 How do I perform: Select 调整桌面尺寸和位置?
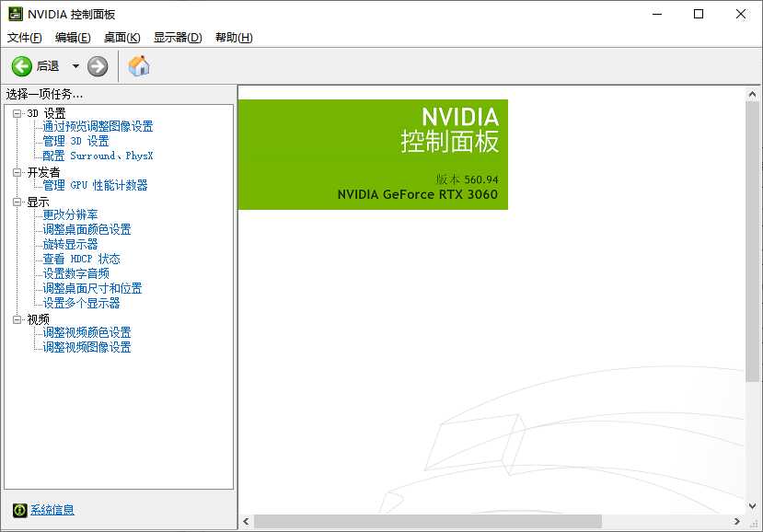point(92,289)
